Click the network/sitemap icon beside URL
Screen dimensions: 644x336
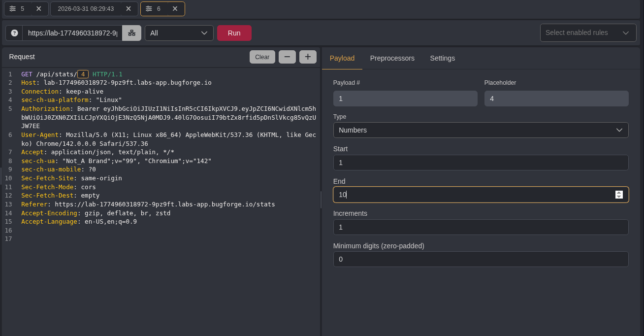coord(131,33)
